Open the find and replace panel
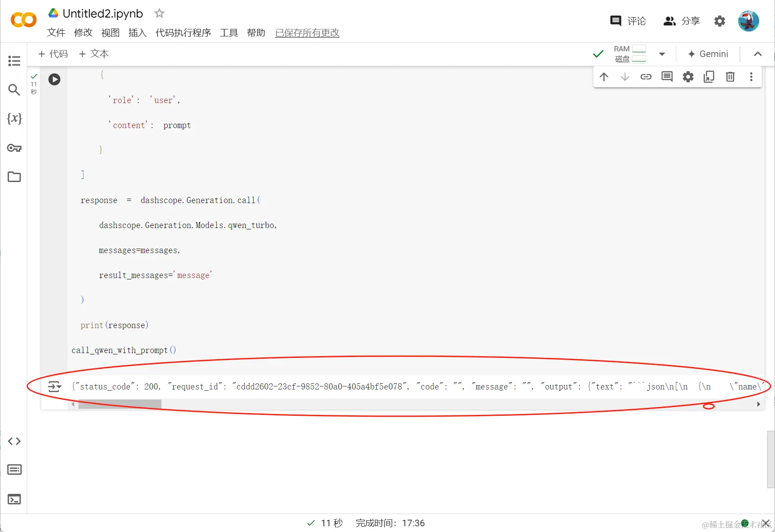 [14, 90]
